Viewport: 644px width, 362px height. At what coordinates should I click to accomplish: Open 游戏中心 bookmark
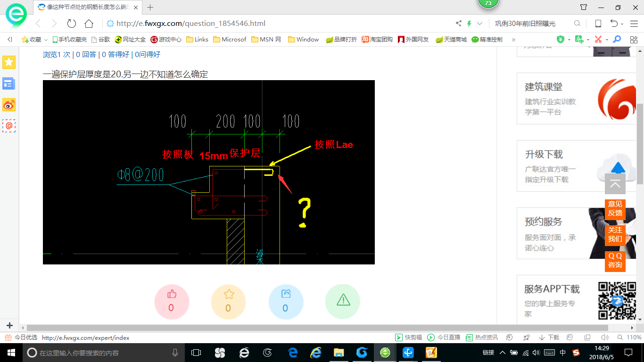click(x=166, y=40)
